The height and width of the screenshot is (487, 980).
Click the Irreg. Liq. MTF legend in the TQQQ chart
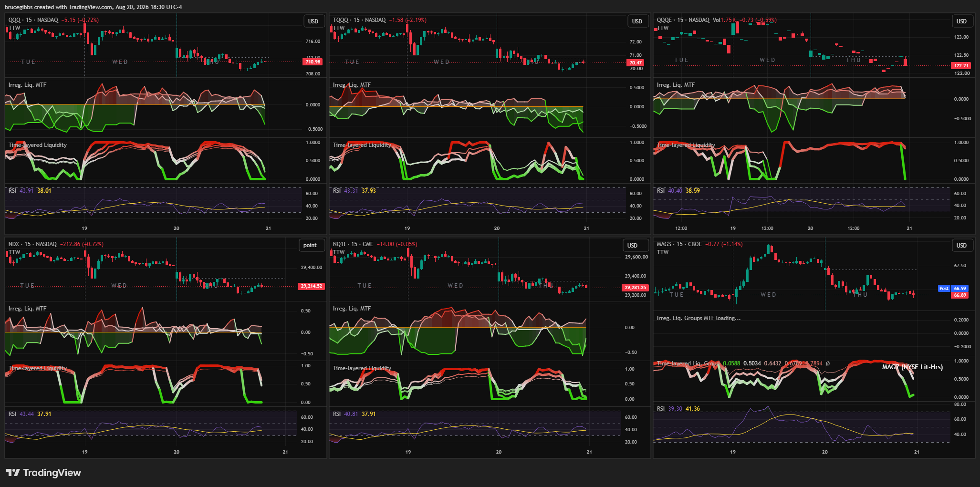pos(352,85)
